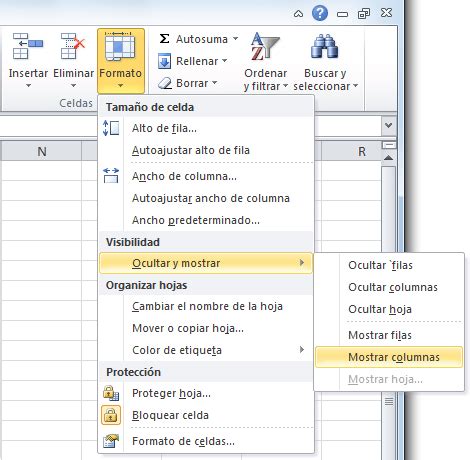Choose Alto de fila... menu entry
This screenshot has height=460, width=470.
(x=206, y=128)
